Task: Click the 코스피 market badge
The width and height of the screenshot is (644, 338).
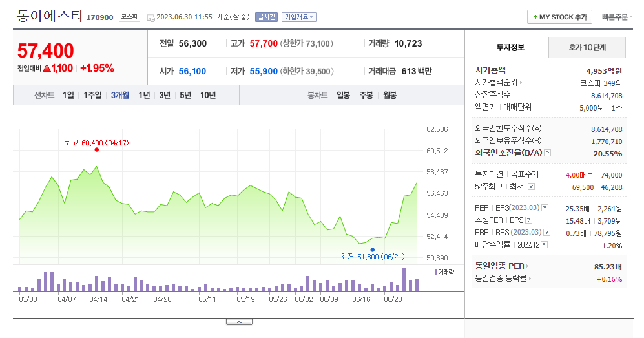Action: (x=129, y=17)
